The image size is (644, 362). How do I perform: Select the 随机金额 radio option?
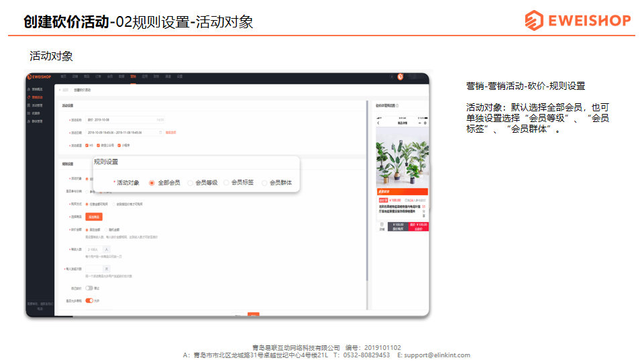coord(106,230)
